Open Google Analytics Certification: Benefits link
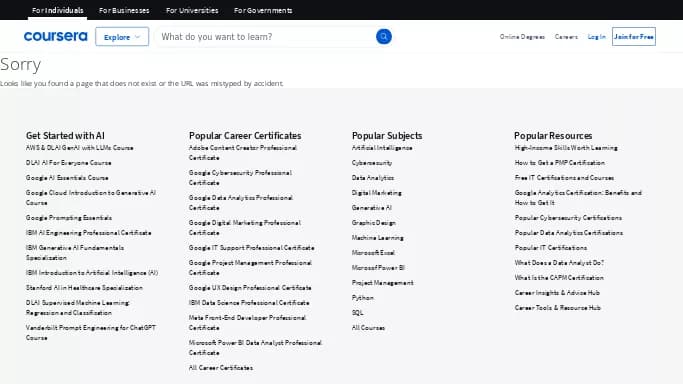The width and height of the screenshot is (683, 384). click(x=578, y=198)
